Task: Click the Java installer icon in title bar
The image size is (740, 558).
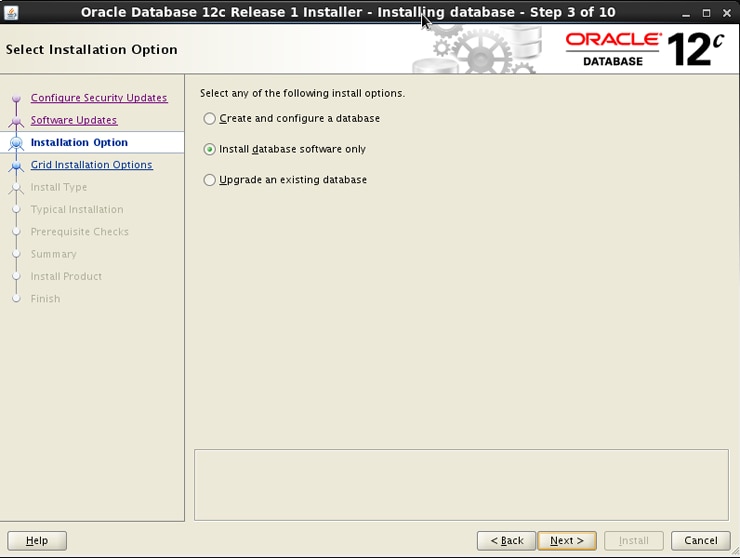Action: pyautogui.click(x=11, y=12)
